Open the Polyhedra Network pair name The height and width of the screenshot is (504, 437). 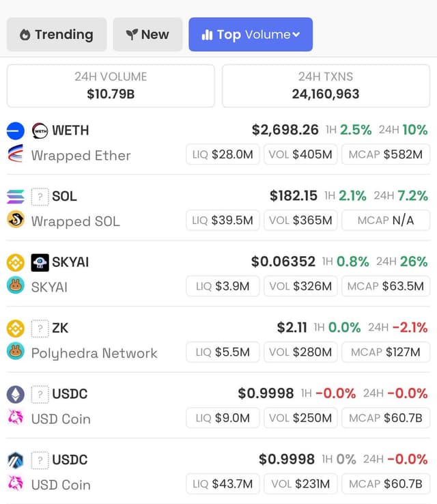94,353
